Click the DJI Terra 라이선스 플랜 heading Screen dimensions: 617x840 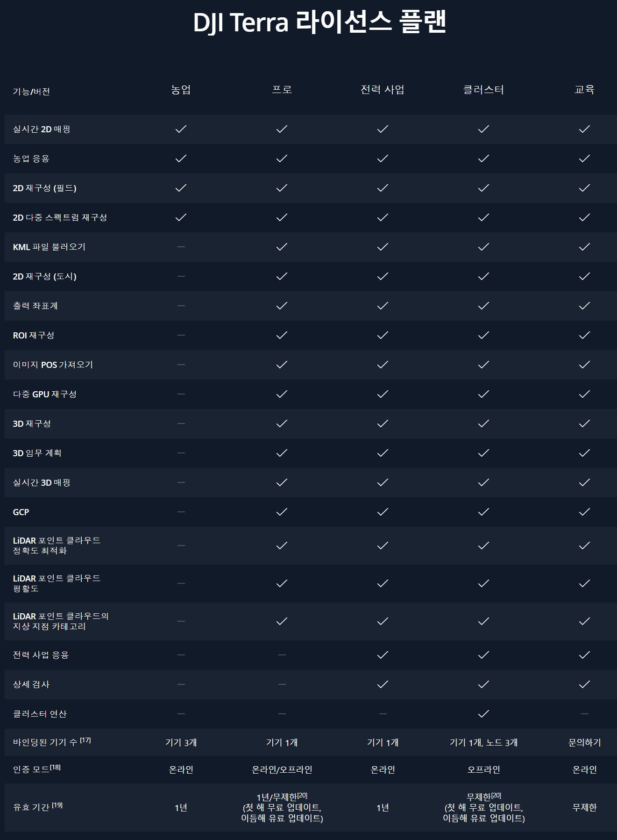pos(320,22)
